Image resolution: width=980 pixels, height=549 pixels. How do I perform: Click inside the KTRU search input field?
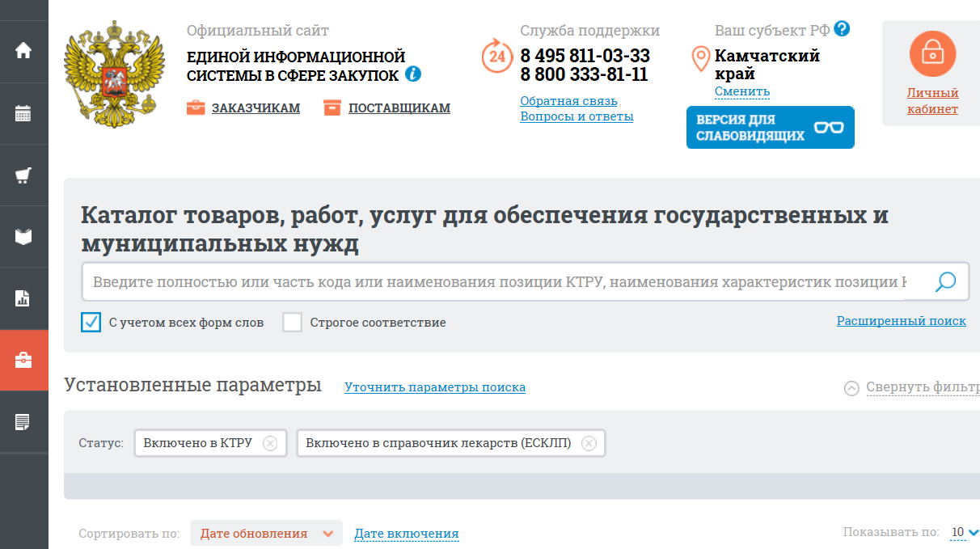click(485, 281)
